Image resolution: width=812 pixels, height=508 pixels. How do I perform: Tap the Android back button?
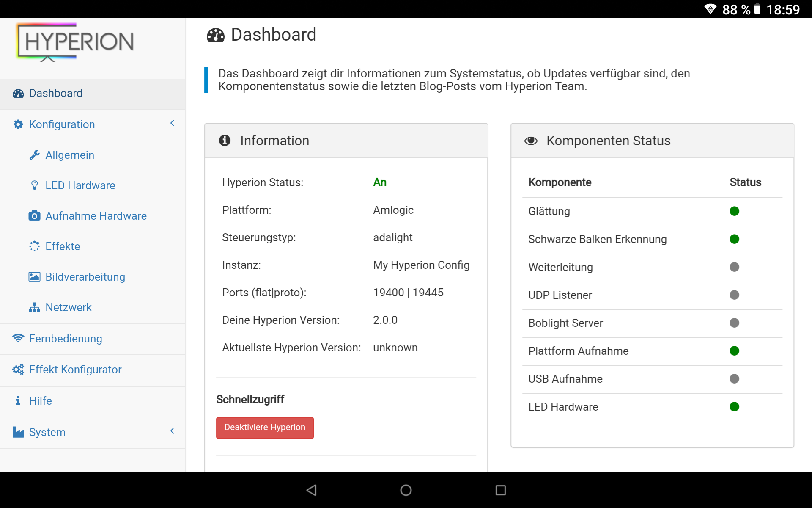click(x=312, y=490)
